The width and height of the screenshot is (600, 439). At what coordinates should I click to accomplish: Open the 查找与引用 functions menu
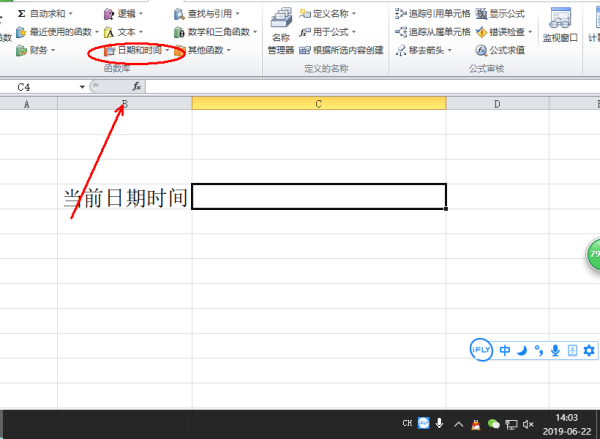click(207, 14)
